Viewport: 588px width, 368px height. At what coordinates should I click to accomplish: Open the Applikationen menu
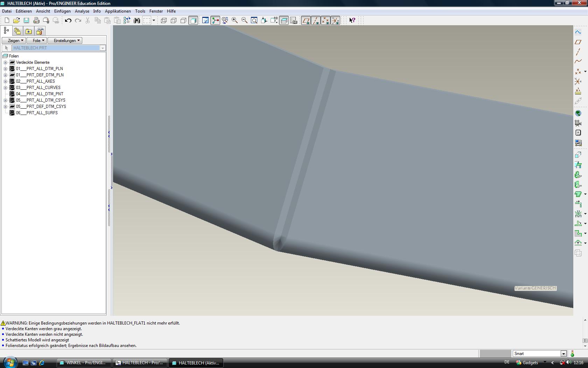pos(118,11)
